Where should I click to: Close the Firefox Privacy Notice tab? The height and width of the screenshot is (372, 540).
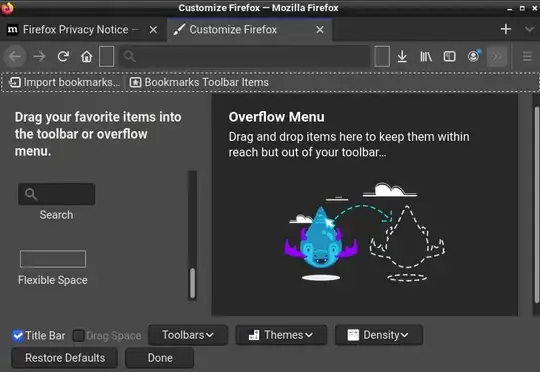point(153,30)
